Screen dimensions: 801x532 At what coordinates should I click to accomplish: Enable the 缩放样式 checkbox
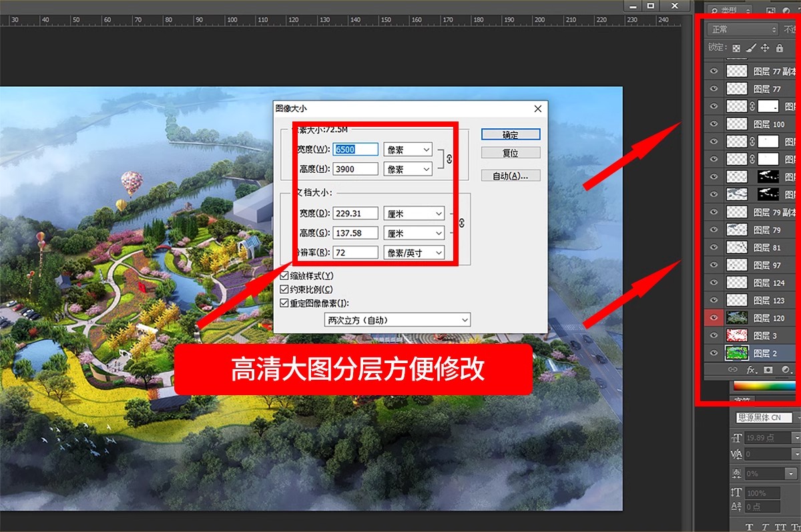(x=284, y=275)
